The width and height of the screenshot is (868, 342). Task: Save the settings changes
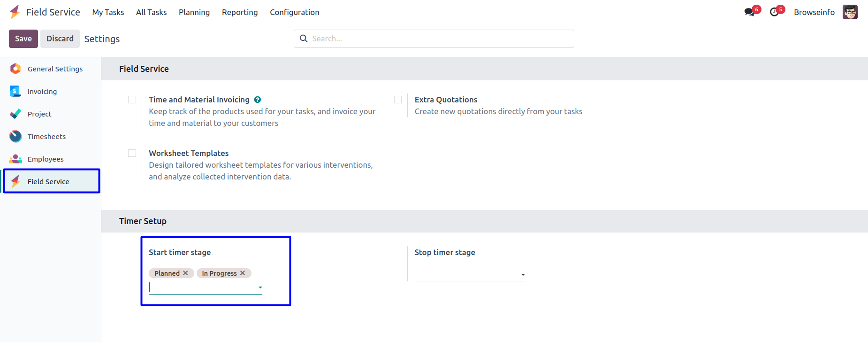23,39
